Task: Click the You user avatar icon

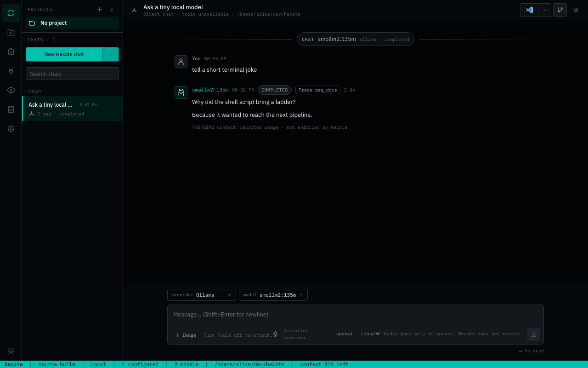Action: pos(181,62)
